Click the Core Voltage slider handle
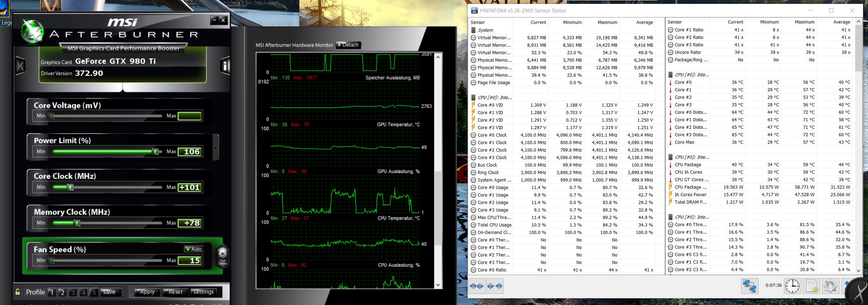868x305 pixels. [x=52, y=116]
